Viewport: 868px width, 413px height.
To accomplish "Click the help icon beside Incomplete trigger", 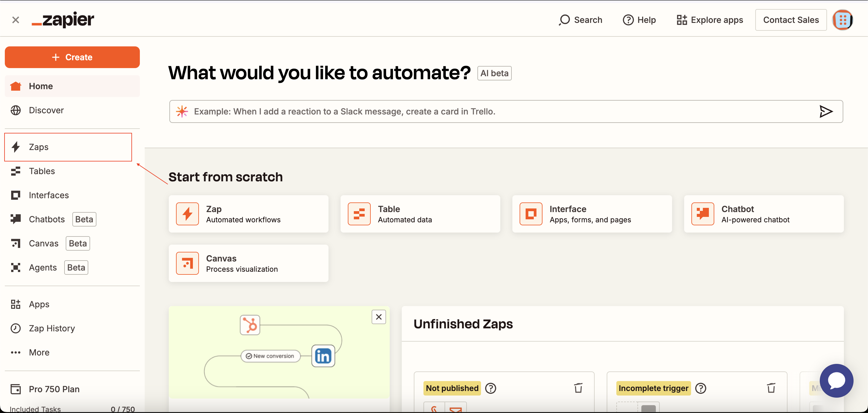I will tap(700, 388).
